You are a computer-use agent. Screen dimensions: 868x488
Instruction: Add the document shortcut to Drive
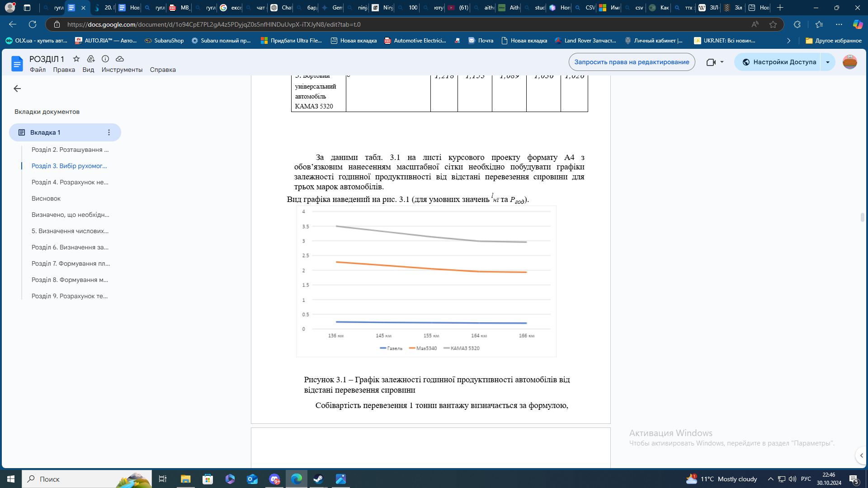click(x=91, y=59)
